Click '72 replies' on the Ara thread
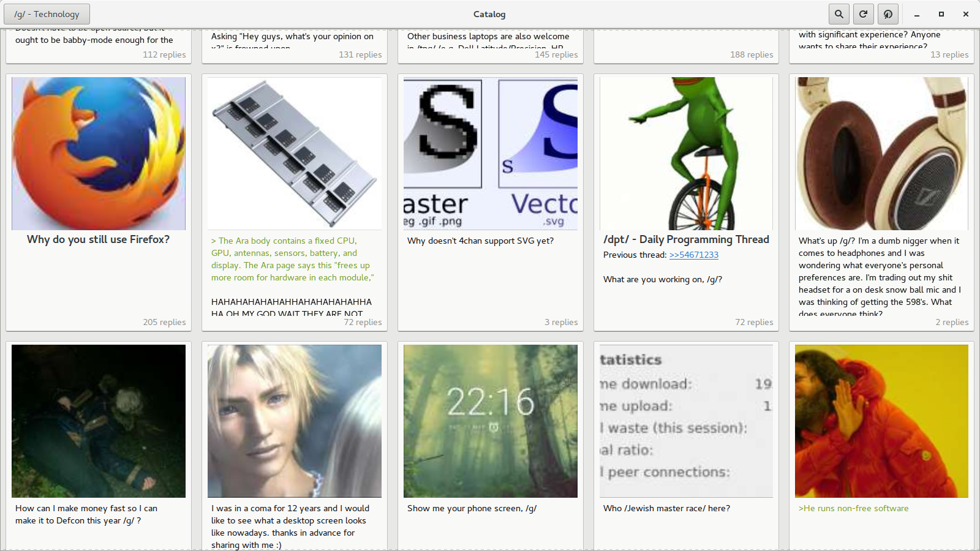 tap(363, 322)
